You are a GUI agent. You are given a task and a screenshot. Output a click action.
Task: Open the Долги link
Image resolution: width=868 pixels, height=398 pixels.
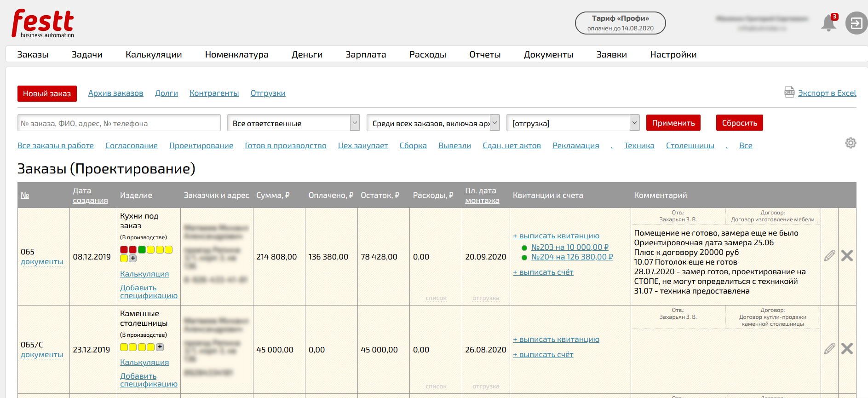click(167, 93)
